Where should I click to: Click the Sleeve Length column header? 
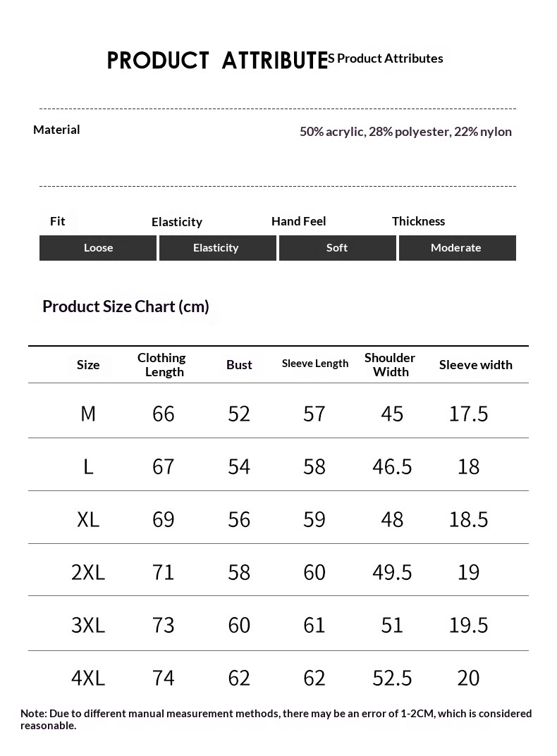click(x=314, y=364)
